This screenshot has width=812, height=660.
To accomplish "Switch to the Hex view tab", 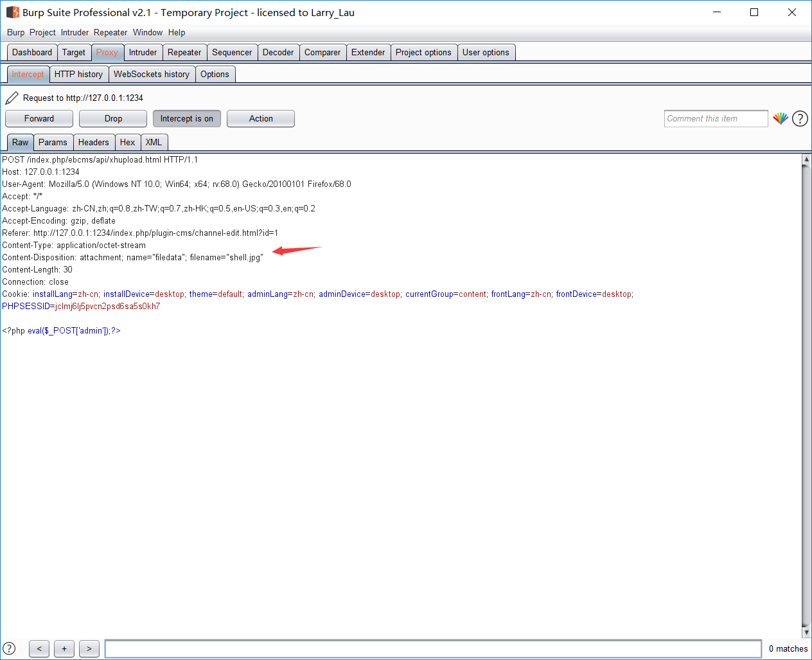I will pos(127,142).
